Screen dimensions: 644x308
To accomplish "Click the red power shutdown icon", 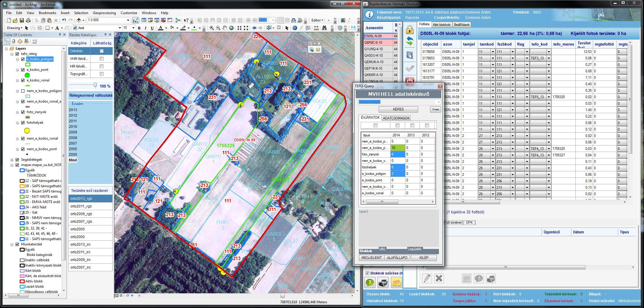I will coord(410,81).
